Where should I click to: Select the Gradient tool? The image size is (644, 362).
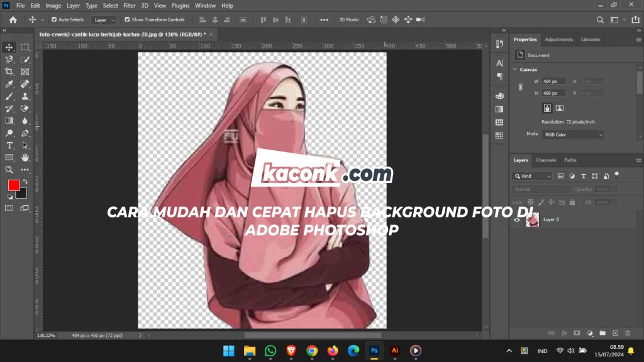9,121
